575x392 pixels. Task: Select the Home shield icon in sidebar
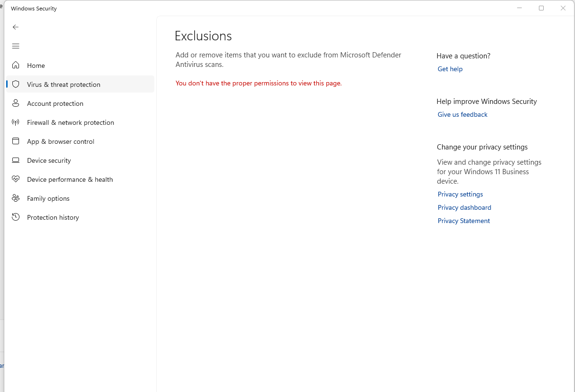click(x=16, y=65)
